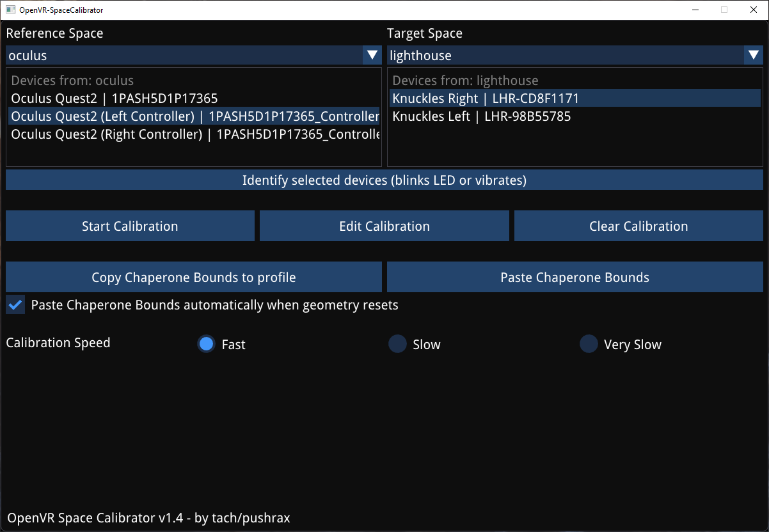Minimize the OpenVR-SpaceCalibrator window
This screenshot has width=769, height=532.
click(695, 10)
